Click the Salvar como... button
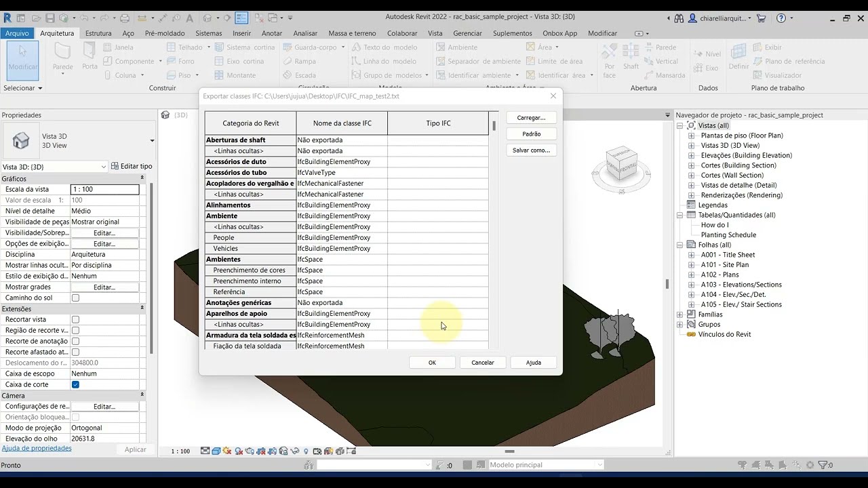 [x=531, y=150]
